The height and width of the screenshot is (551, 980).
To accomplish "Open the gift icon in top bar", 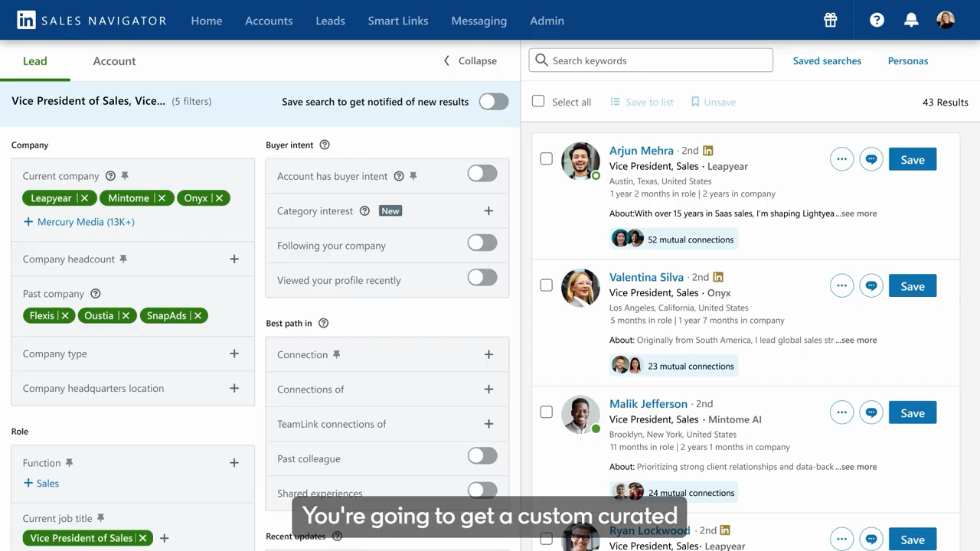I will coord(831,21).
